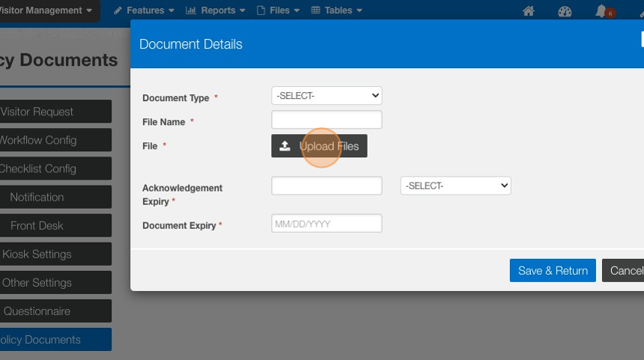Open Questionnaire in sidebar
This screenshot has width=644, height=360.
point(55,311)
